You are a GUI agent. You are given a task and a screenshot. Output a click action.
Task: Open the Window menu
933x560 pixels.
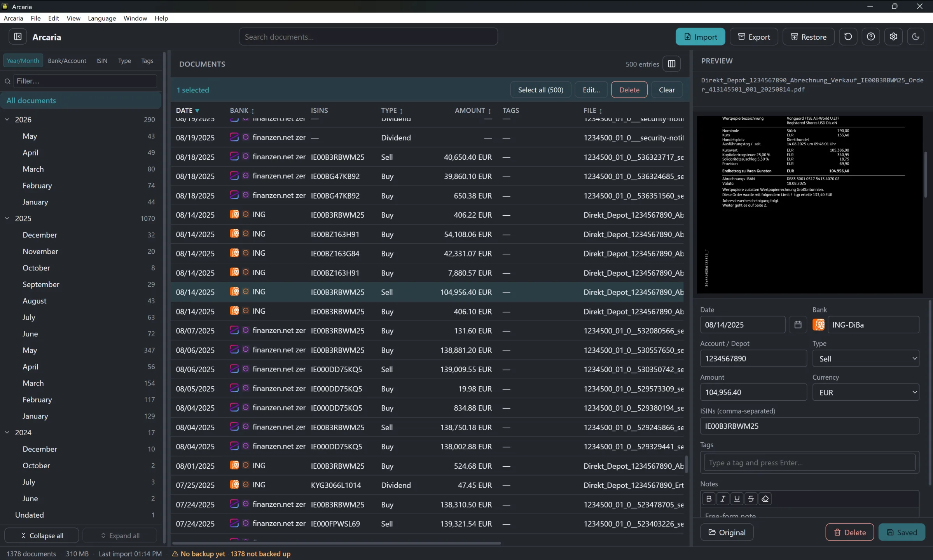click(x=135, y=18)
